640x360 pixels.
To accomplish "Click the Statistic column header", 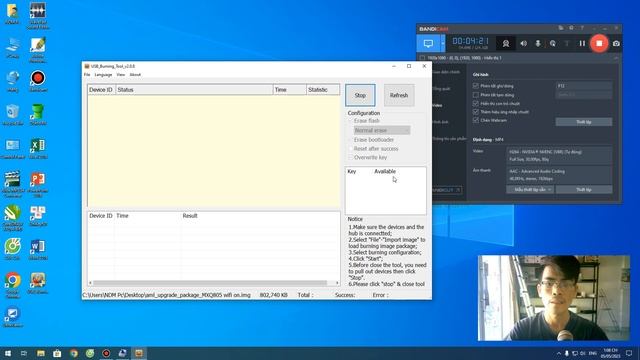I will coord(323,89).
